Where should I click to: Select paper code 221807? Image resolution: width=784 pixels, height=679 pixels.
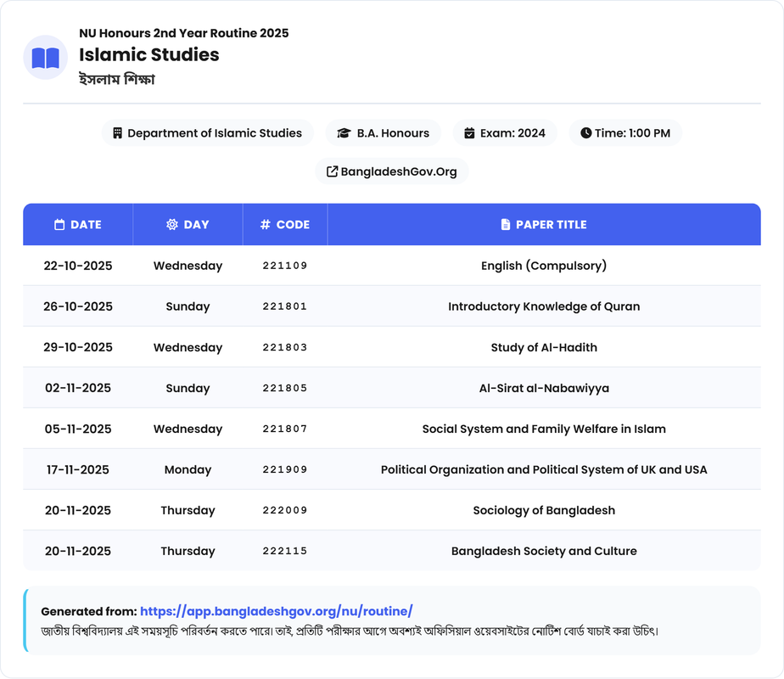click(285, 429)
